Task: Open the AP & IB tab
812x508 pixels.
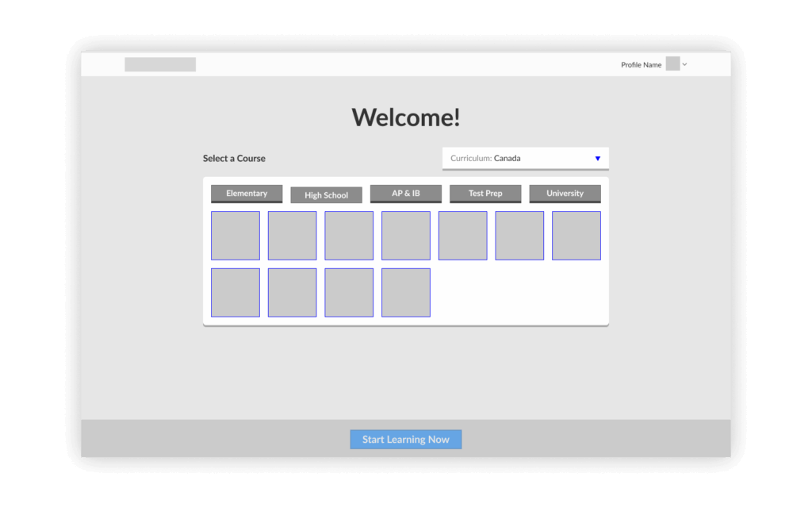Action: [x=406, y=194]
